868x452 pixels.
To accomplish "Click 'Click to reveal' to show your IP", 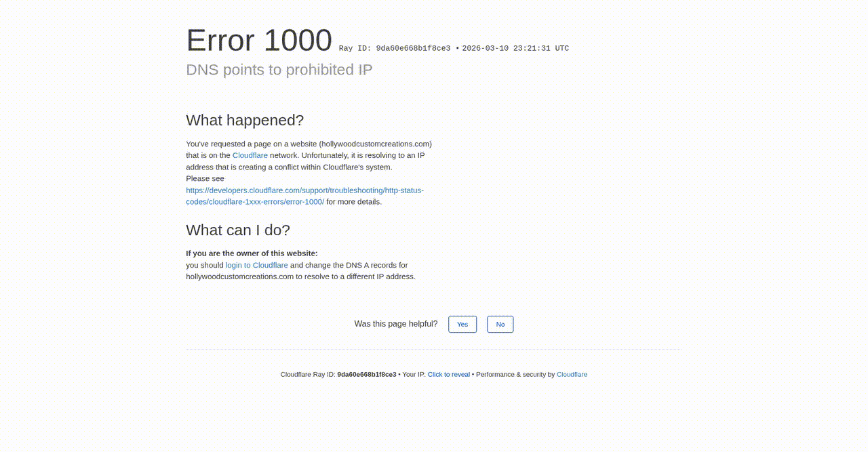I will pos(449,375).
